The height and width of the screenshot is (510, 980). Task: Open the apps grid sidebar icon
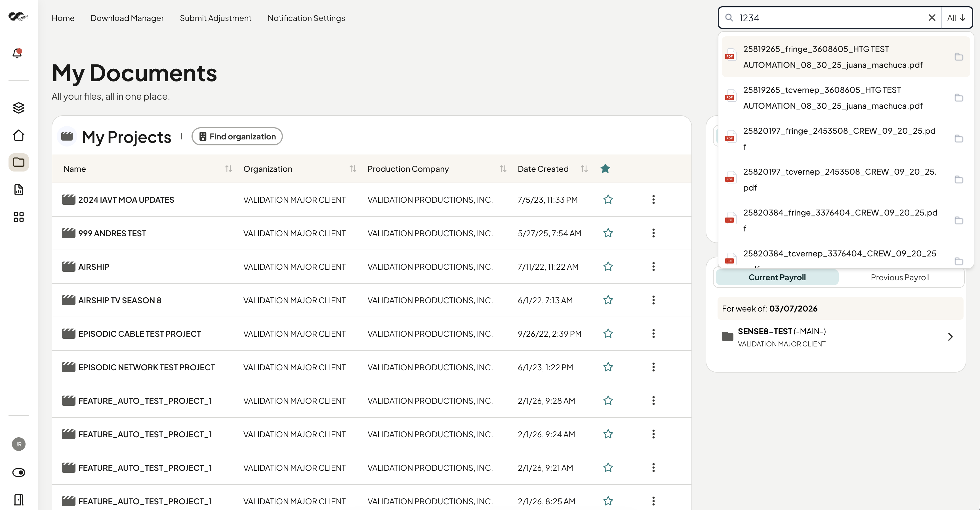(x=19, y=217)
